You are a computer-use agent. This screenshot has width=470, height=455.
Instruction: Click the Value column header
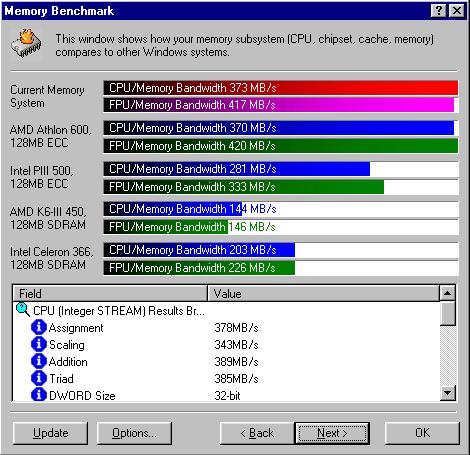pyautogui.click(x=323, y=294)
